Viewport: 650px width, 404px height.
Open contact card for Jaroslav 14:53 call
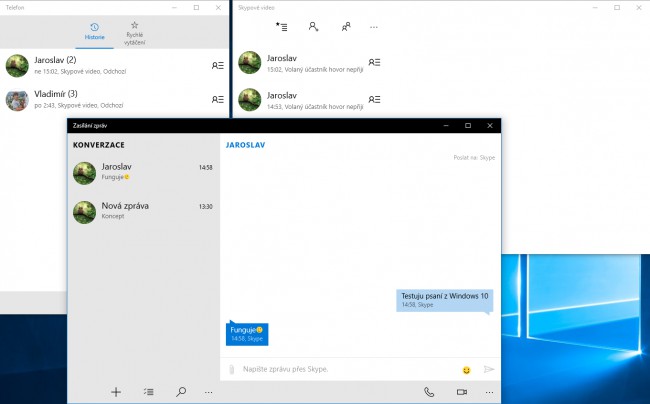tap(374, 99)
